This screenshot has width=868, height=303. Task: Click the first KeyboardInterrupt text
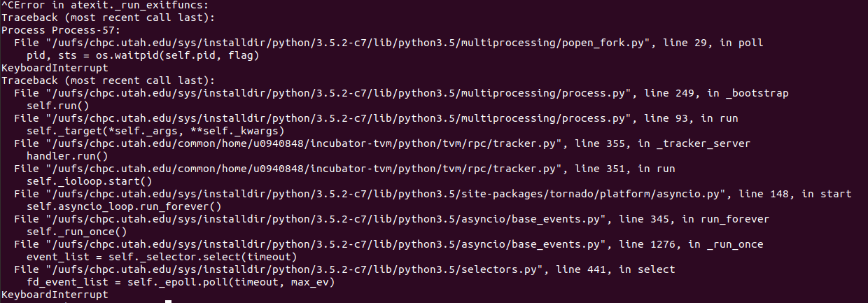coord(55,69)
